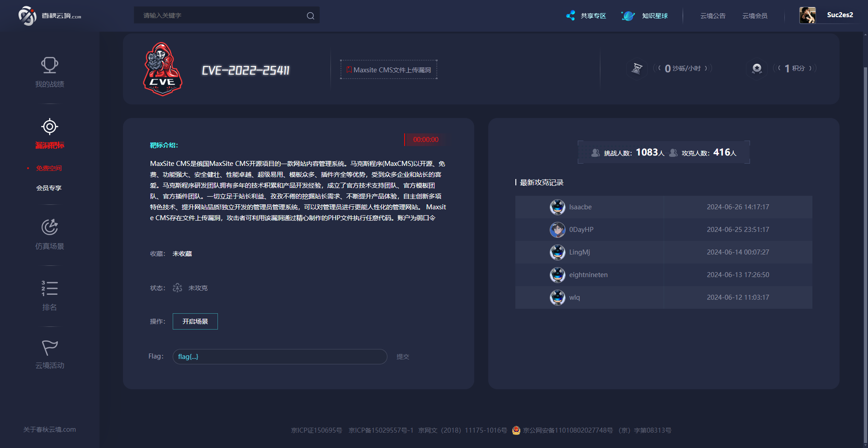Open 云境会员 membership page
The height and width of the screenshot is (448, 868).
point(755,16)
